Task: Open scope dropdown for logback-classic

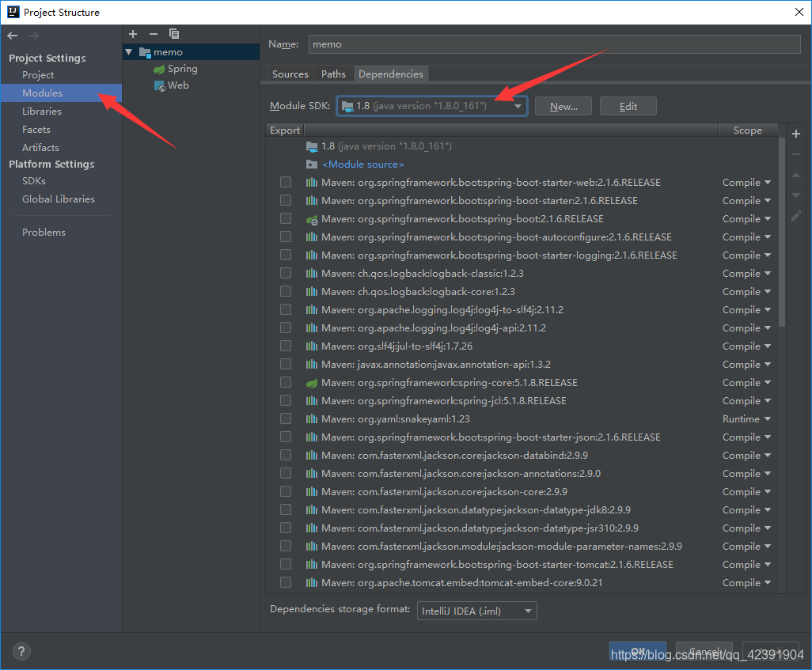Action: [746, 274]
